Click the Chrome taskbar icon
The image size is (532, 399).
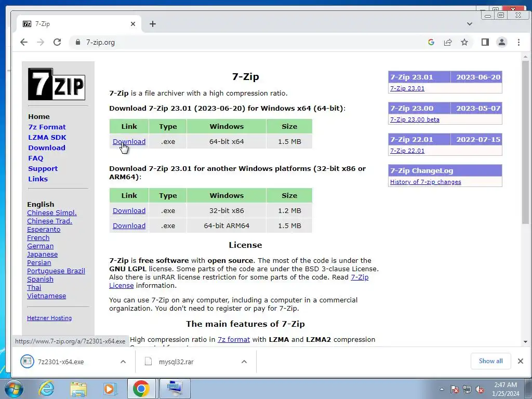point(141,389)
